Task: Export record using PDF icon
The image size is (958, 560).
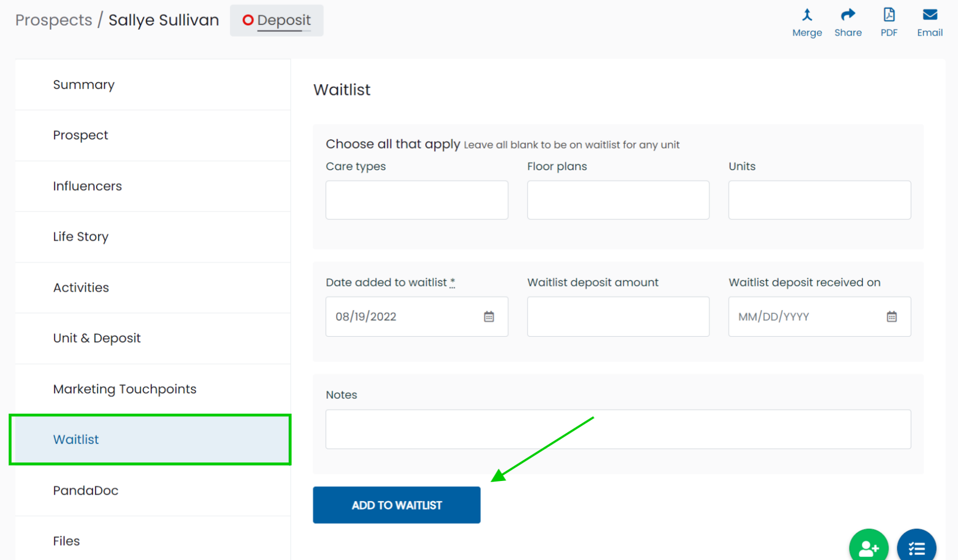Action: point(889,15)
